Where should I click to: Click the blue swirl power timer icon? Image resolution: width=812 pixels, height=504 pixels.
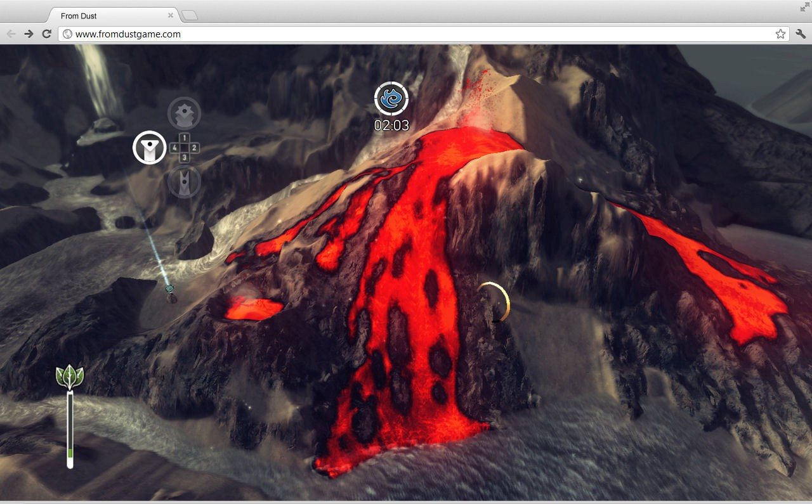391,99
